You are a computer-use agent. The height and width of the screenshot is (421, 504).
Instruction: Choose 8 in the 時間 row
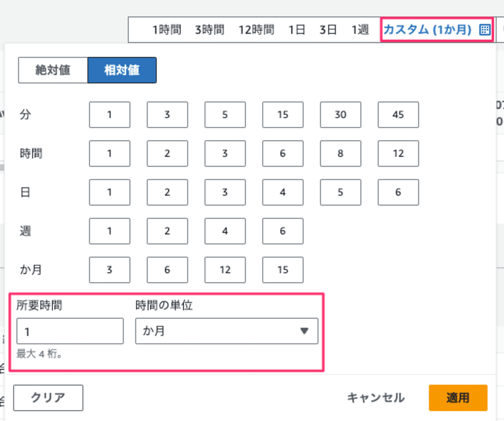click(x=340, y=154)
